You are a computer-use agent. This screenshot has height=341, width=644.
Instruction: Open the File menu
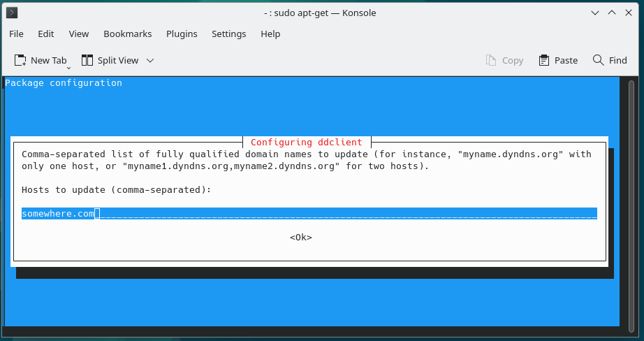coord(17,34)
